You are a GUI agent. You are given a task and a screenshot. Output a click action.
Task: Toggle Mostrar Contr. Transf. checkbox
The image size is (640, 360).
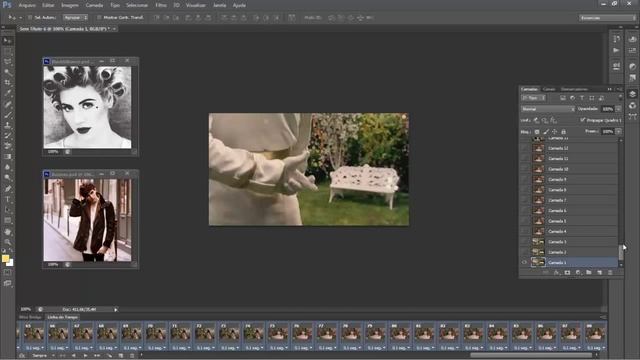click(99, 18)
